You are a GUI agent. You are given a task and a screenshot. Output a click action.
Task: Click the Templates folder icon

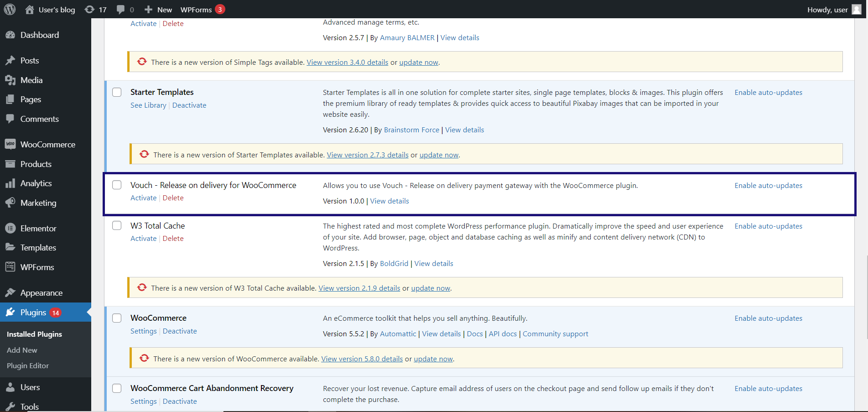(x=10, y=248)
